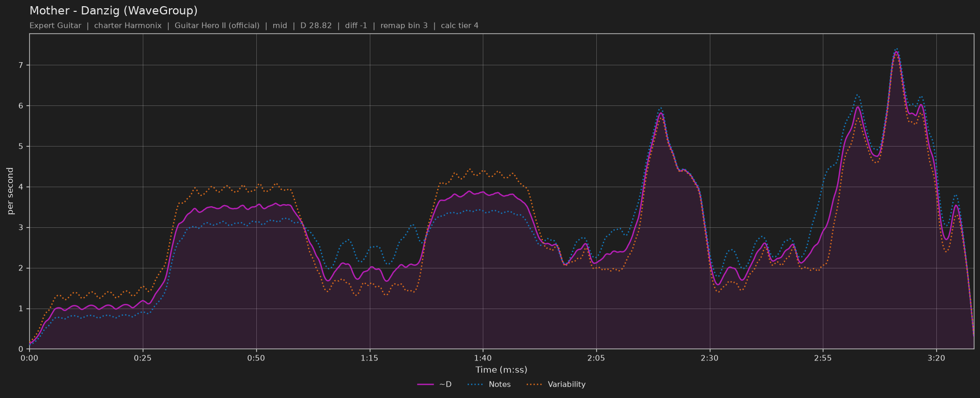Viewport: 980px width, 398px height.
Task: Click the '3:20' time tick label
Action: click(x=936, y=358)
